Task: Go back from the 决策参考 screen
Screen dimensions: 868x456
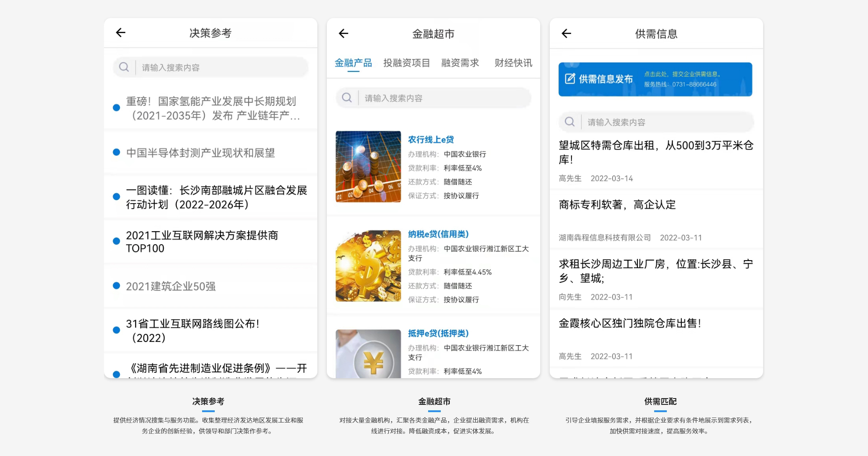Action: pyautogui.click(x=120, y=33)
